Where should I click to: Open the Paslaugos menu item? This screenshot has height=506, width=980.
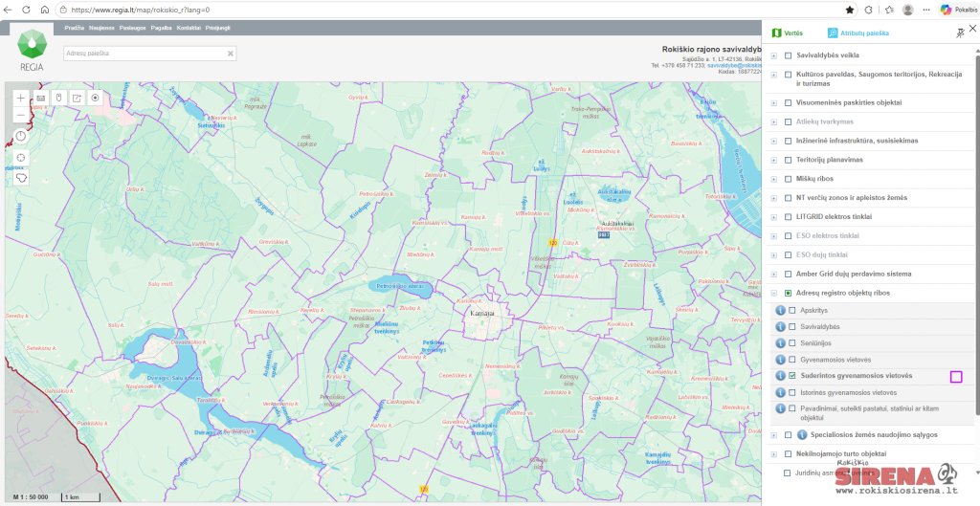point(132,28)
